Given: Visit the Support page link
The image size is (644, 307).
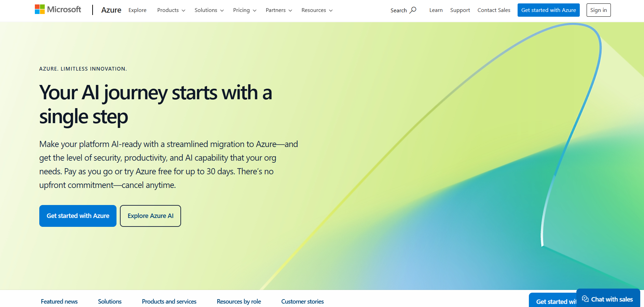Looking at the screenshot, I should pos(460,10).
